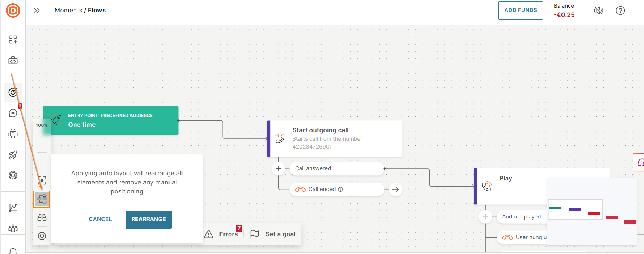Use the binoculars search tool
This screenshot has width=644, height=254.
click(42, 217)
